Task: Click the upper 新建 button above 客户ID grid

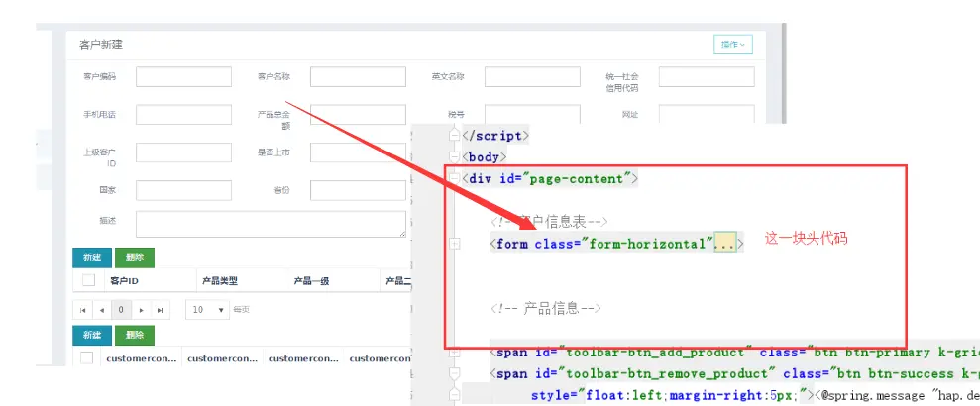Action: 92,258
